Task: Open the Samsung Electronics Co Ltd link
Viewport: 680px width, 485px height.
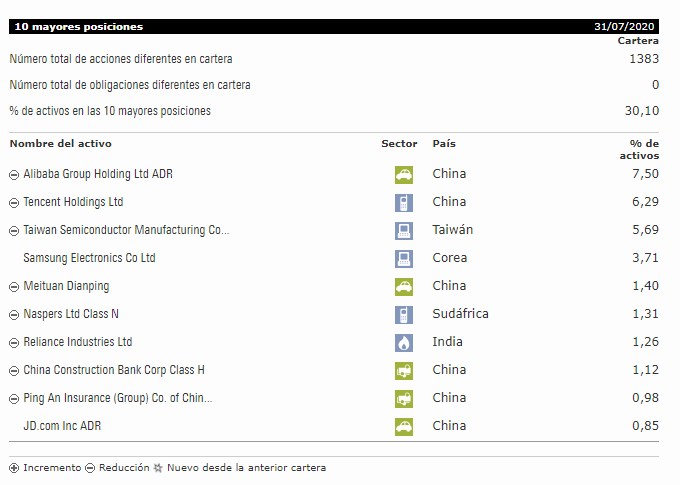Action: pyautogui.click(x=89, y=258)
